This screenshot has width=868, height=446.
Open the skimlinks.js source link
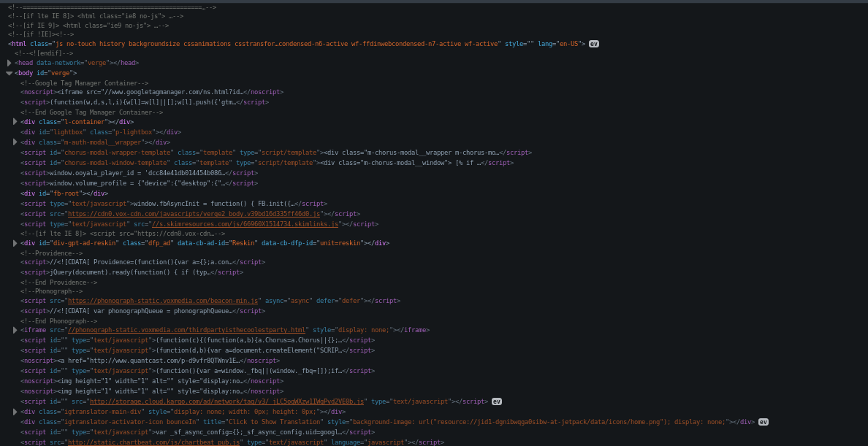point(245,224)
